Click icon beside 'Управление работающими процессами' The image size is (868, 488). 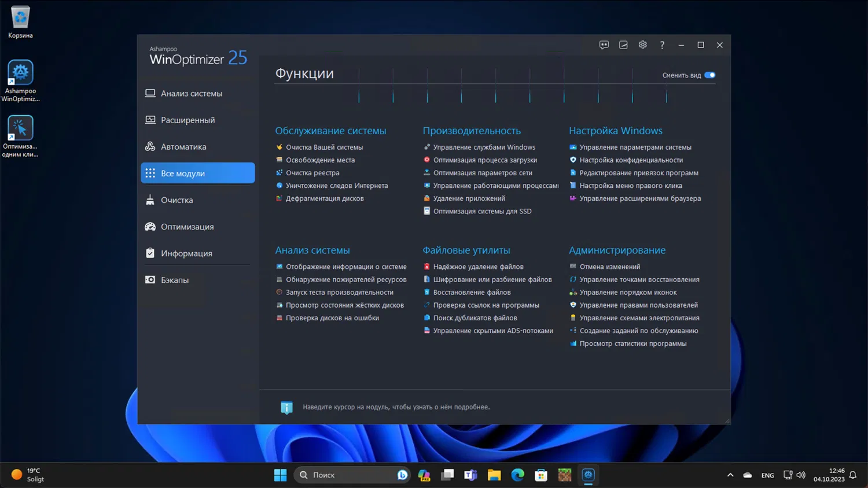427,186
